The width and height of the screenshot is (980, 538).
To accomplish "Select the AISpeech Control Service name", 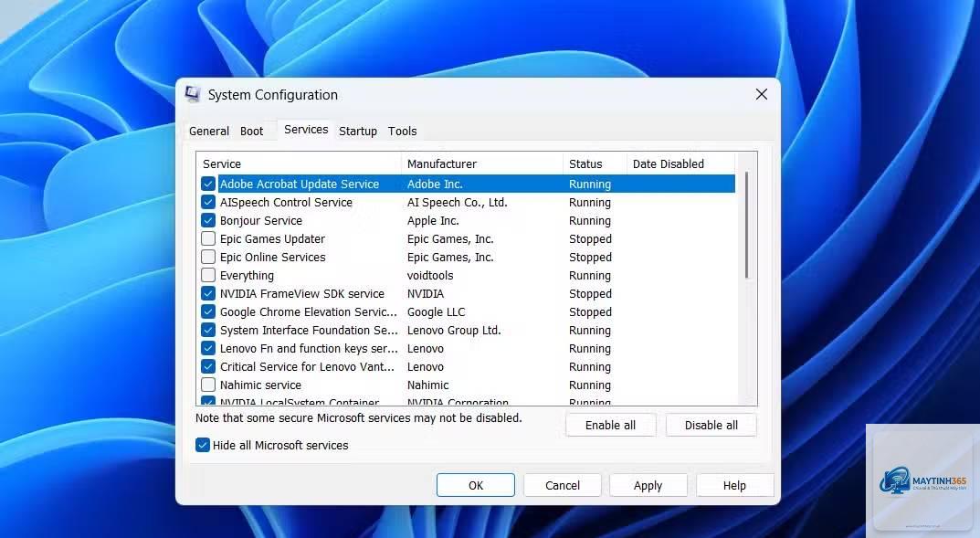I will pyautogui.click(x=286, y=202).
